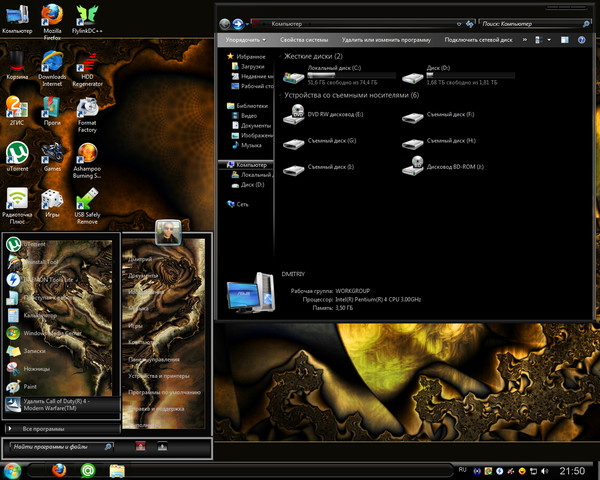Launch Downloads Internet shortcut
The height and width of the screenshot is (480, 600).
click(x=52, y=68)
